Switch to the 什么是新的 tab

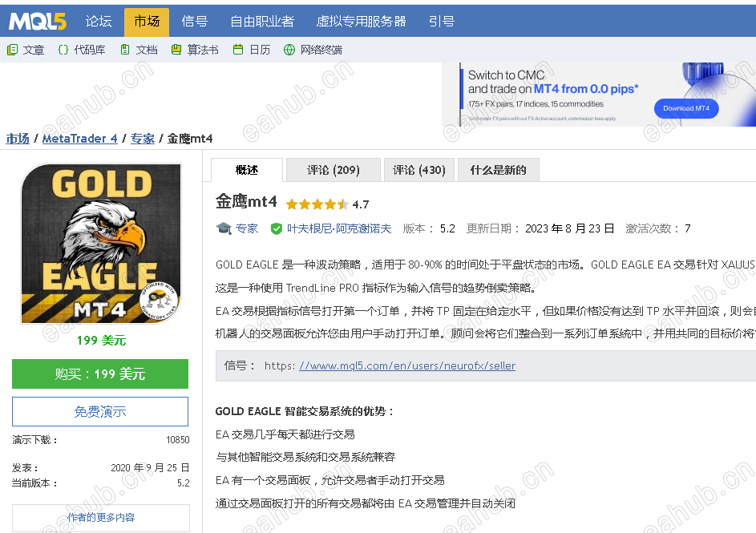498,170
